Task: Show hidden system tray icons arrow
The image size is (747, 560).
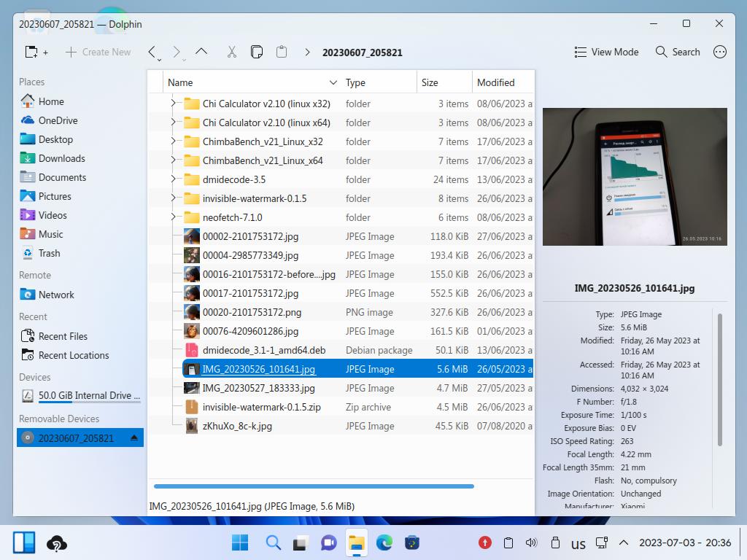Action: tap(624, 542)
